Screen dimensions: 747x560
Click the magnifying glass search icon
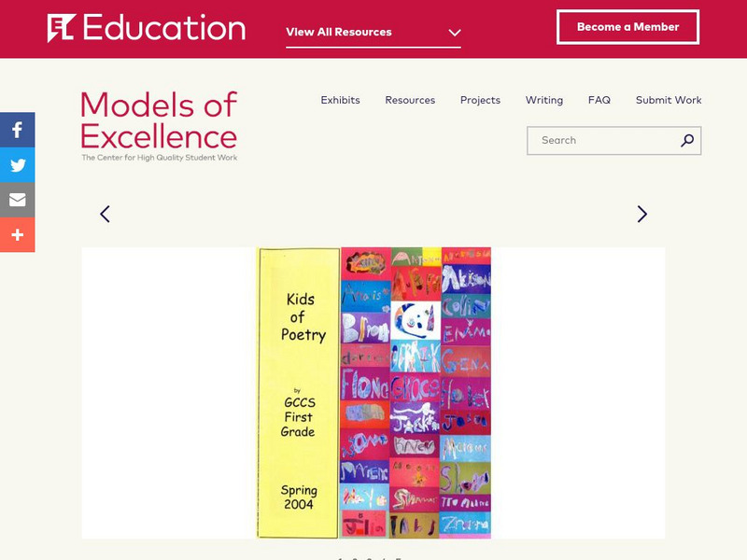point(687,141)
